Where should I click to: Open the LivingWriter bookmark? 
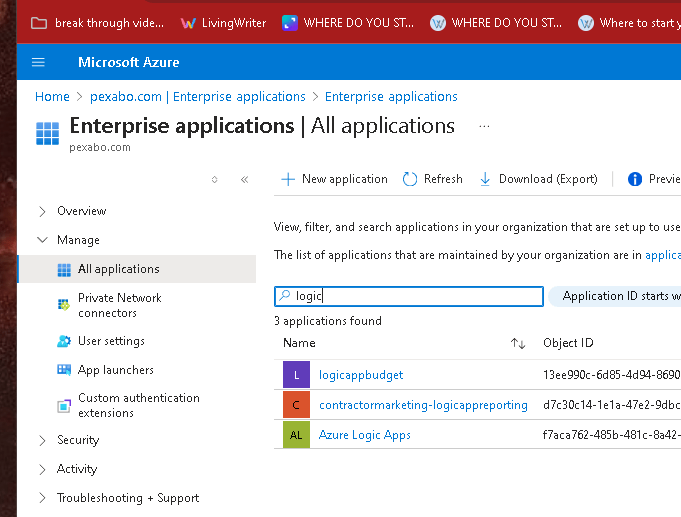(x=223, y=23)
